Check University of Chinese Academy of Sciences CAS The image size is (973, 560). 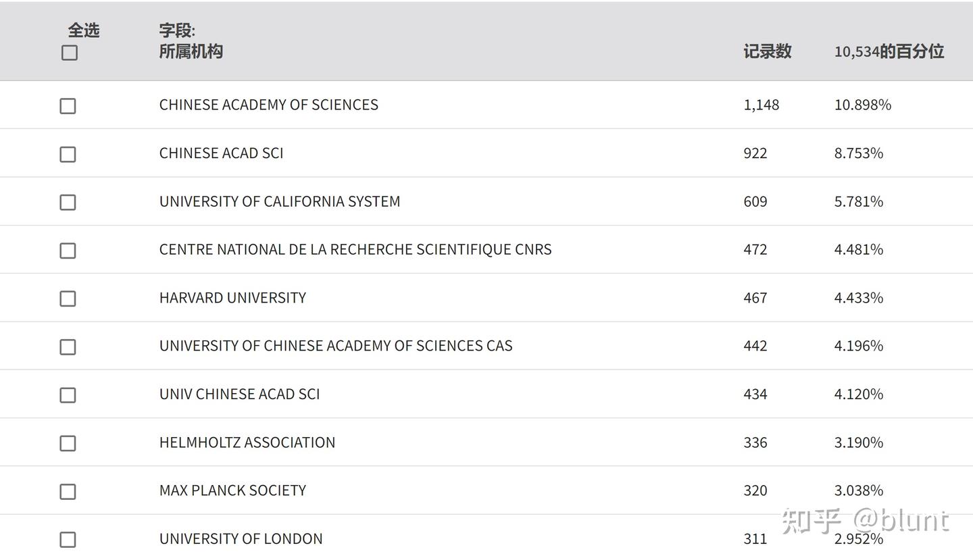[68, 347]
